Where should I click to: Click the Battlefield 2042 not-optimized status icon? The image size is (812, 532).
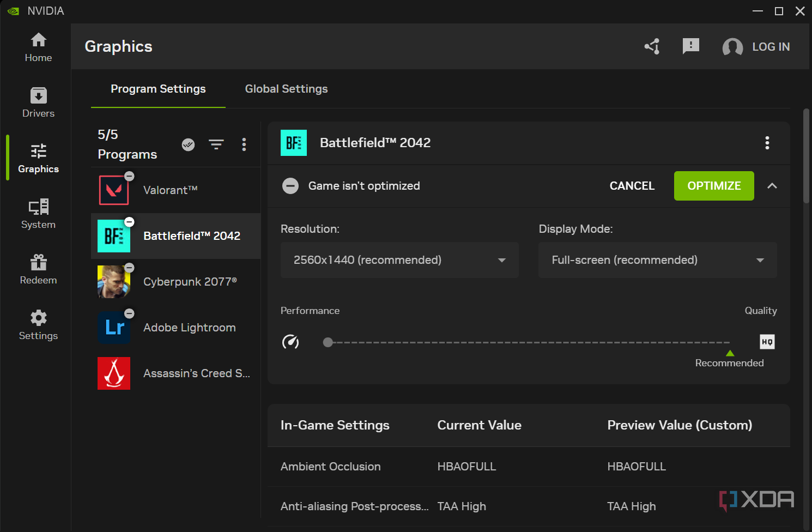point(290,186)
